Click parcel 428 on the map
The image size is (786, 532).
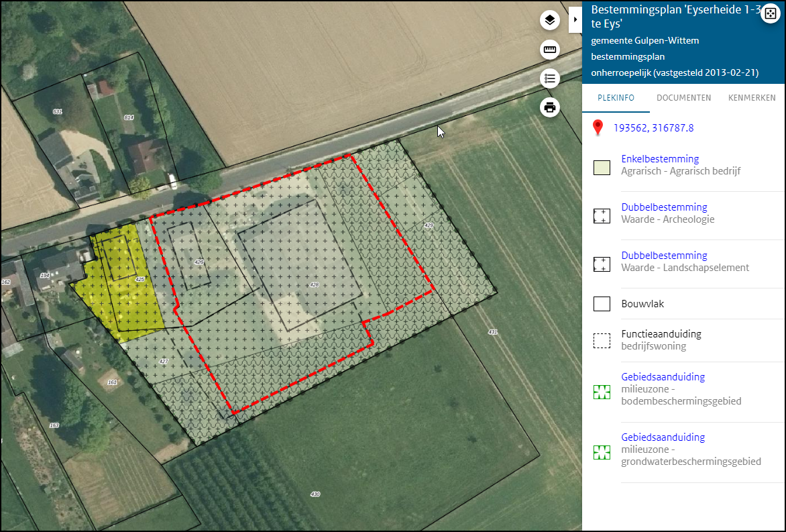point(315,285)
